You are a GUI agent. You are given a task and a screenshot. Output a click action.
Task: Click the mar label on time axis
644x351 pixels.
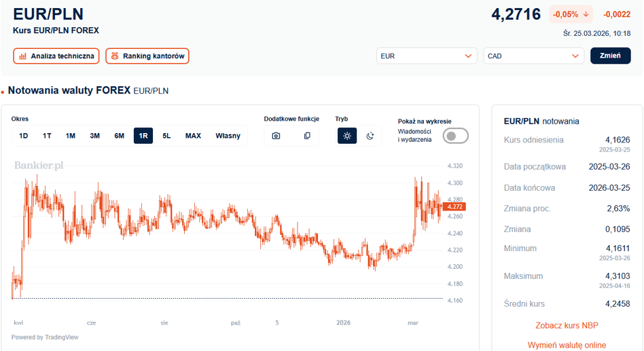click(x=413, y=322)
